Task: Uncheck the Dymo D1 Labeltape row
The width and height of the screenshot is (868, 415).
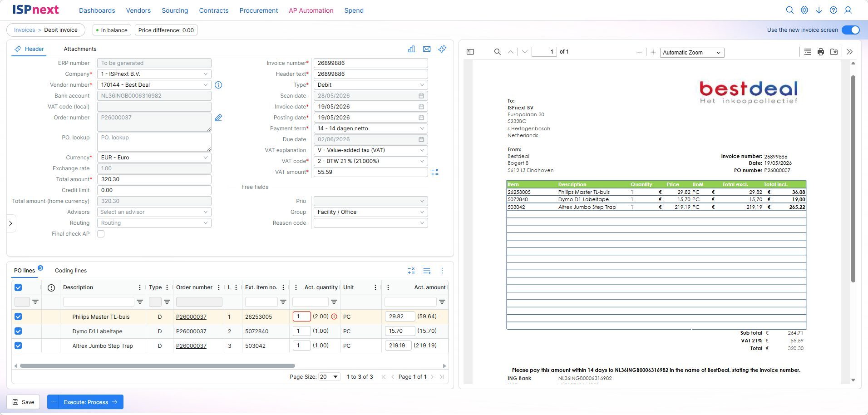Action: click(x=18, y=331)
